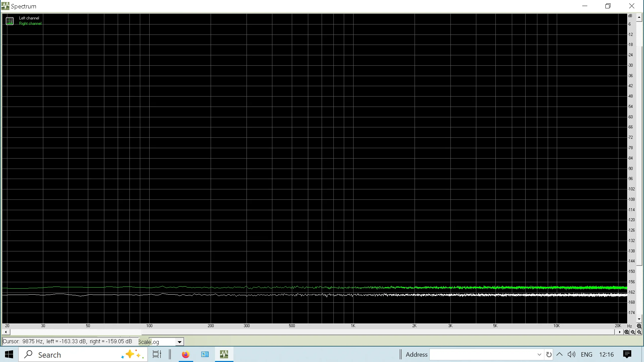Click the Windows Start button
This screenshot has width=644, height=362.
point(9,354)
